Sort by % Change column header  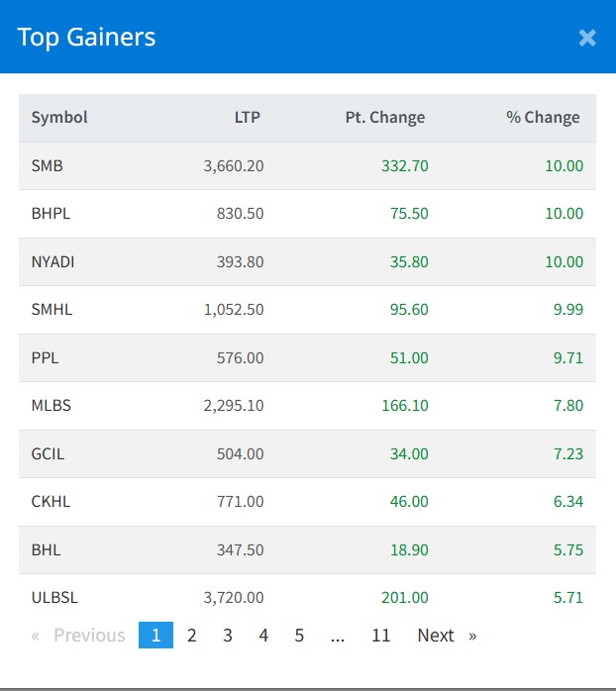point(543,118)
